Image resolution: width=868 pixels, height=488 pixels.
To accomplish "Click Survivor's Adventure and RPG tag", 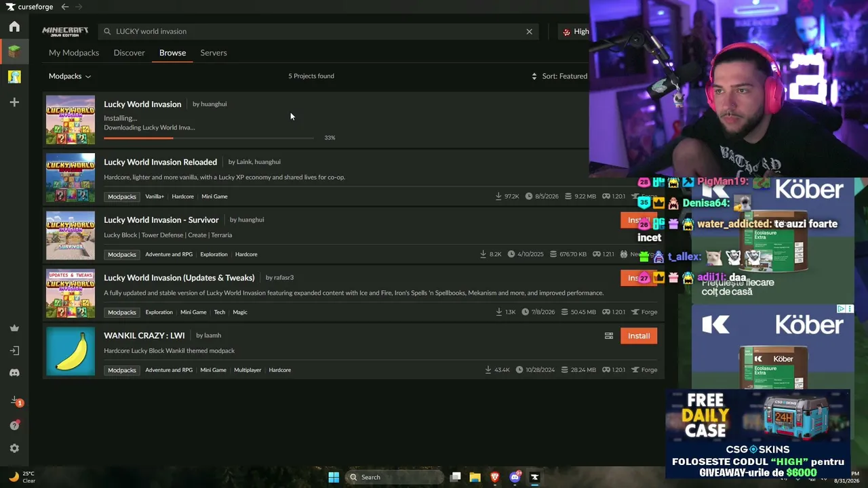I will (x=169, y=254).
